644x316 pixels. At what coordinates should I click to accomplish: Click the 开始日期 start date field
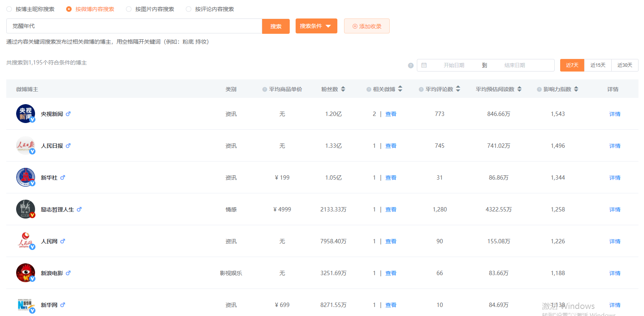point(454,65)
